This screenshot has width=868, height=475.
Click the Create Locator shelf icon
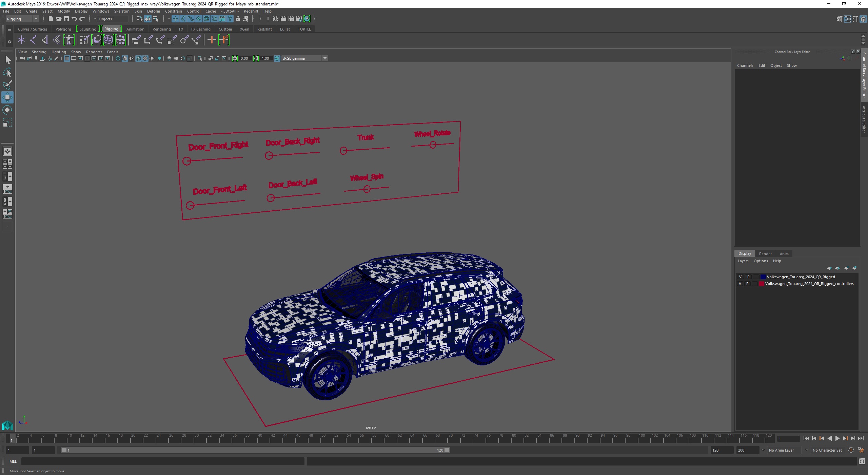click(21, 40)
